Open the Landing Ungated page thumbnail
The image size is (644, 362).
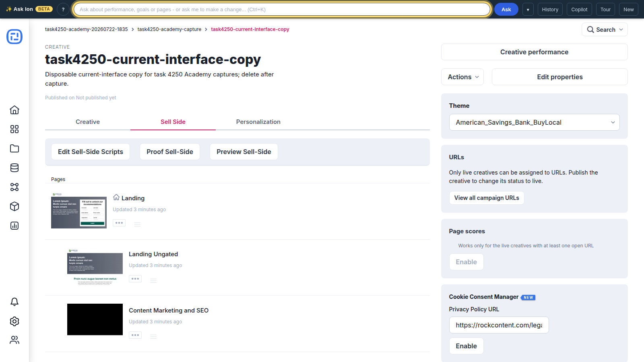click(x=95, y=267)
